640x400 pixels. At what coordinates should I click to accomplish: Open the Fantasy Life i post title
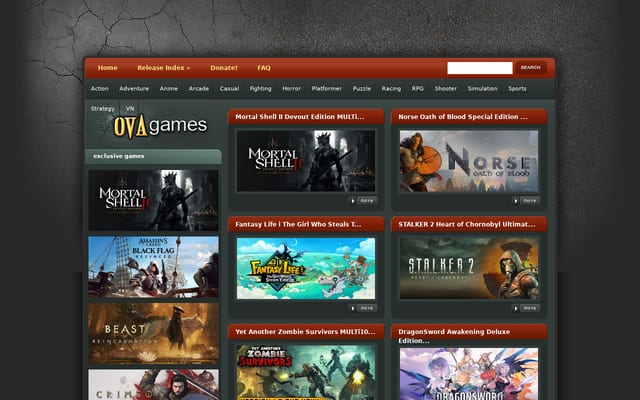tap(298, 224)
